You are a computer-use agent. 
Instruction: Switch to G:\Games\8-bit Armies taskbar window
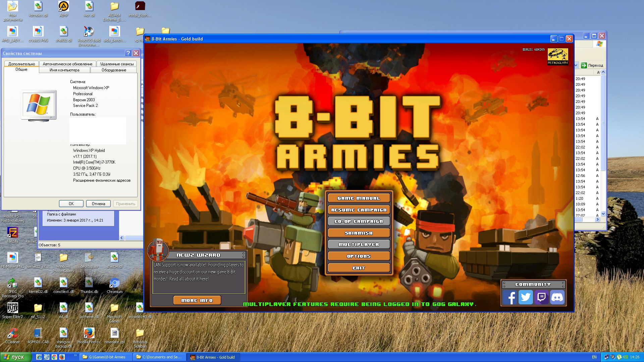106,357
